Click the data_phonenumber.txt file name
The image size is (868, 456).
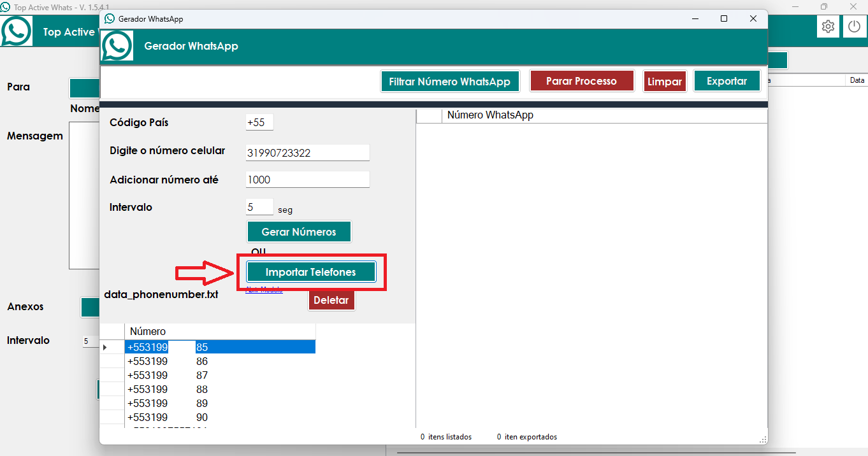click(161, 294)
